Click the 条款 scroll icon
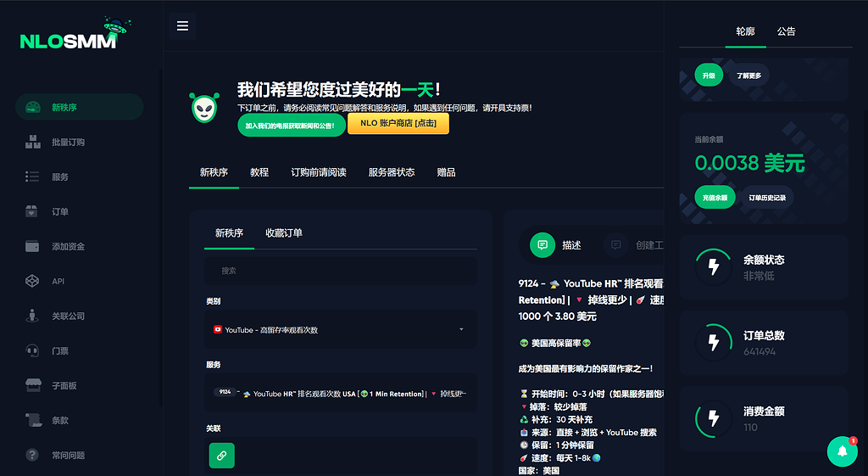The height and width of the screenshot is (476, 868). (33, 420)
